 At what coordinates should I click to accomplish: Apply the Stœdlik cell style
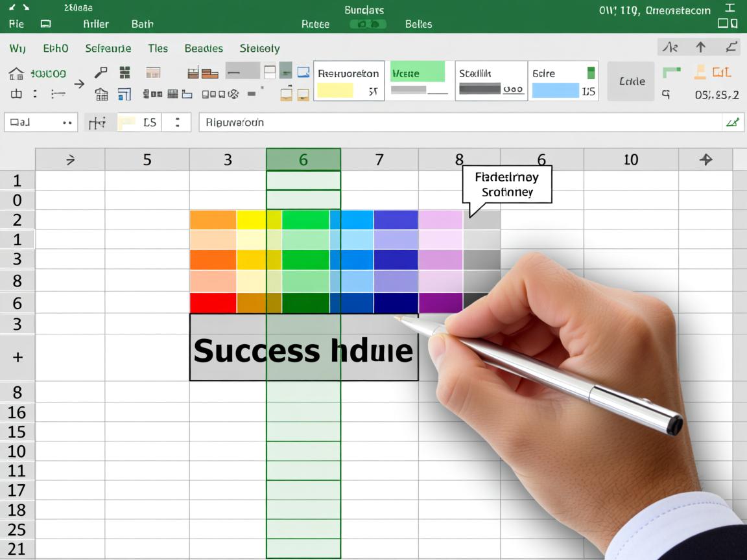click(x=491, y=81)
